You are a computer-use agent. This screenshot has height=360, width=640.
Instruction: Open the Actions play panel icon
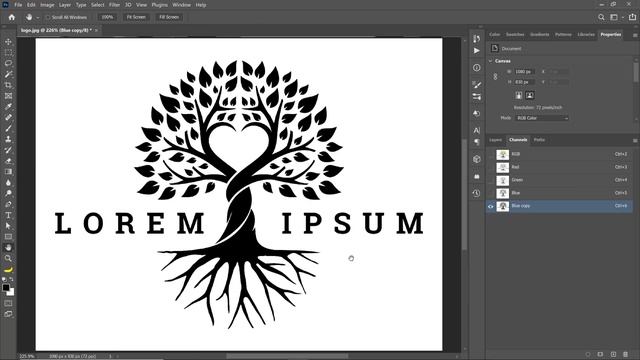pos(477,51)
